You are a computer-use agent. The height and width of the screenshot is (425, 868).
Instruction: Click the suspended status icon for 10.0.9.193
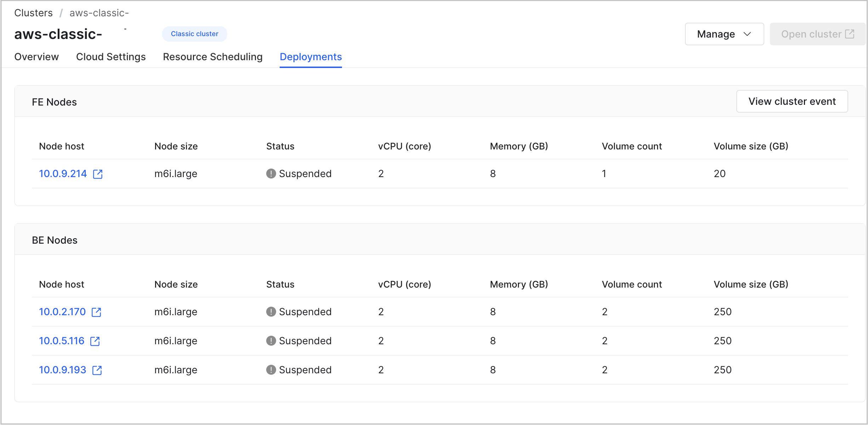pos(271,370)
